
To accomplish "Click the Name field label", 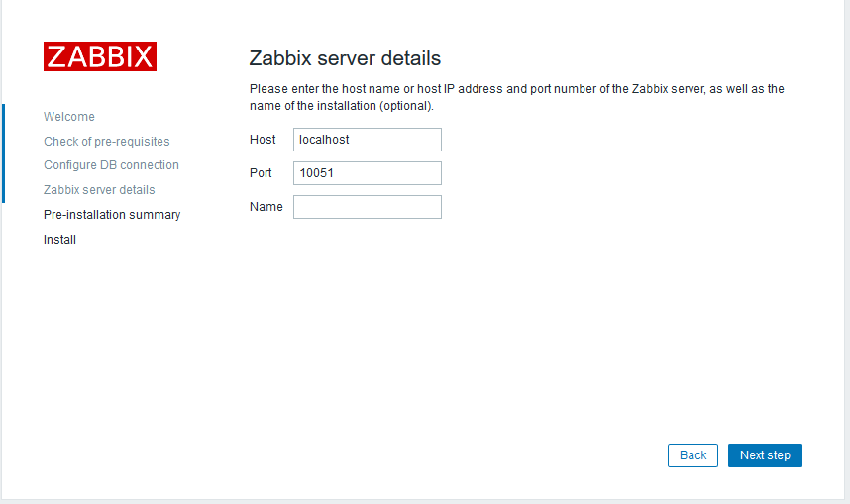I will tap(266, 207).
